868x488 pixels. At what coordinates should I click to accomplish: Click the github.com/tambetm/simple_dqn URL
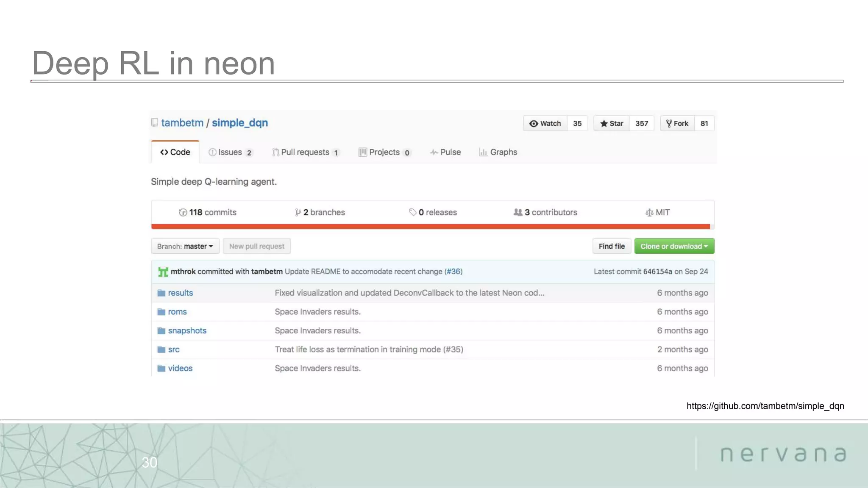[765, 406]
